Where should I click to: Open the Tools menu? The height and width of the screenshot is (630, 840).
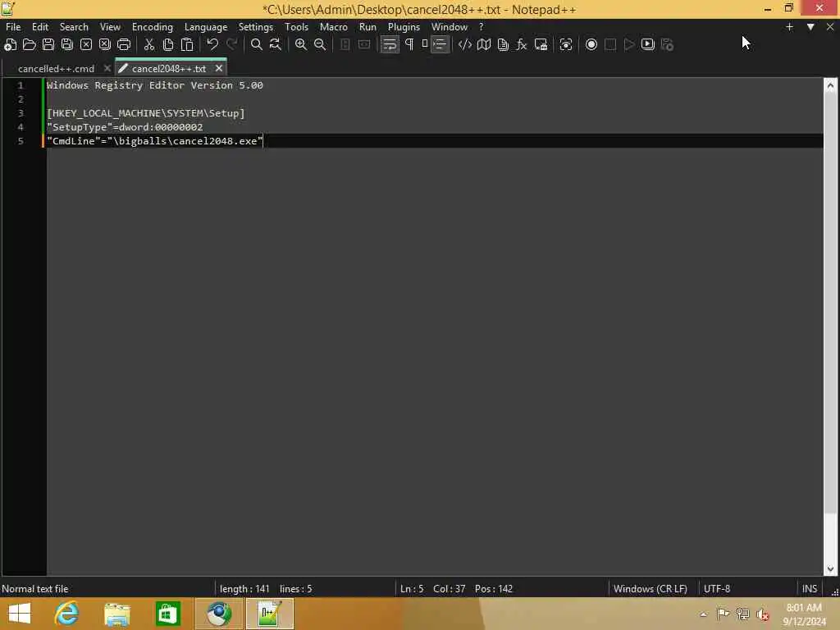point(296,27)
